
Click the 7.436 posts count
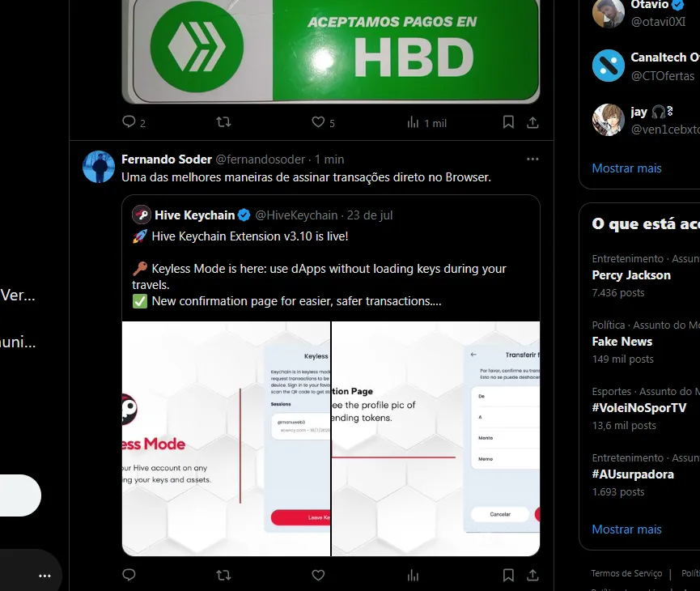coord(617,293)
